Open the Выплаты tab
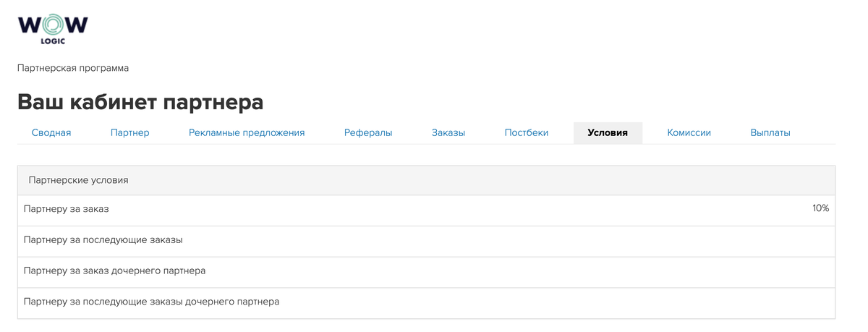 [x=770, y=133]
